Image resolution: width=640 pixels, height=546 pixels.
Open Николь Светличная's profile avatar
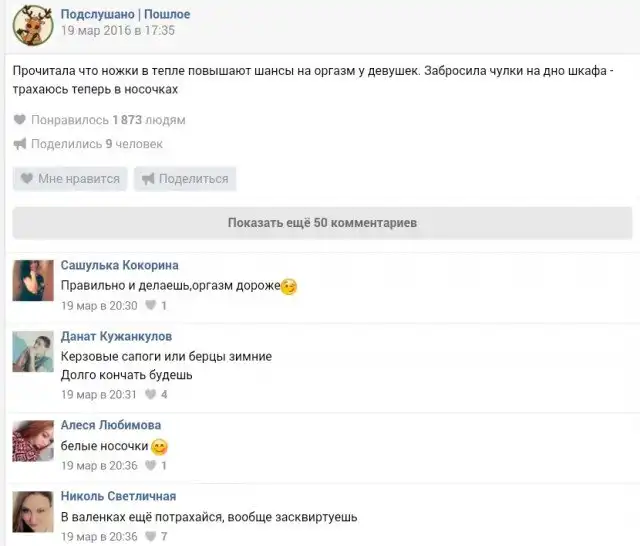pos(33,511)
